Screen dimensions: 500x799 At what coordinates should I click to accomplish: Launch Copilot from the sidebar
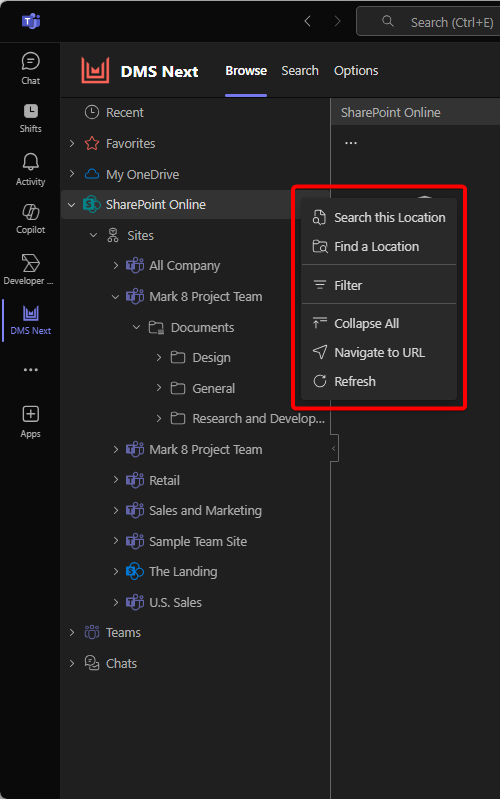pyautogui.click(x=31, y=219)
